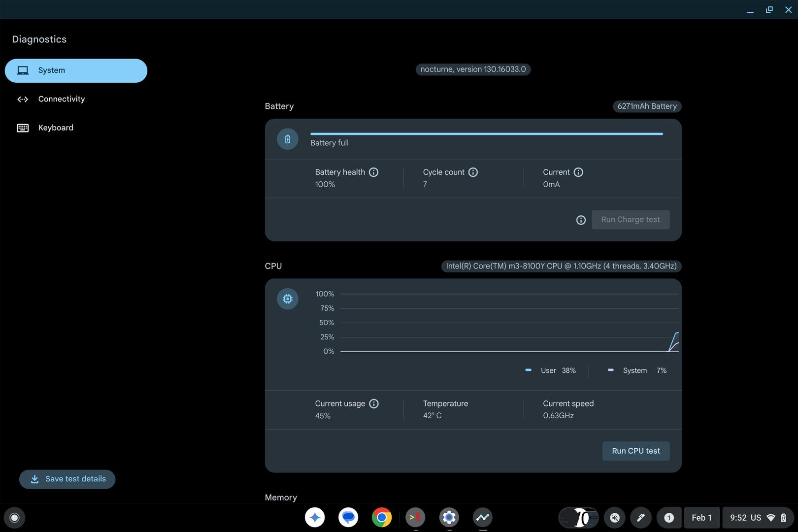Switch to the Connectivity section
Screen dimensions: 798x532
[61, 99]
